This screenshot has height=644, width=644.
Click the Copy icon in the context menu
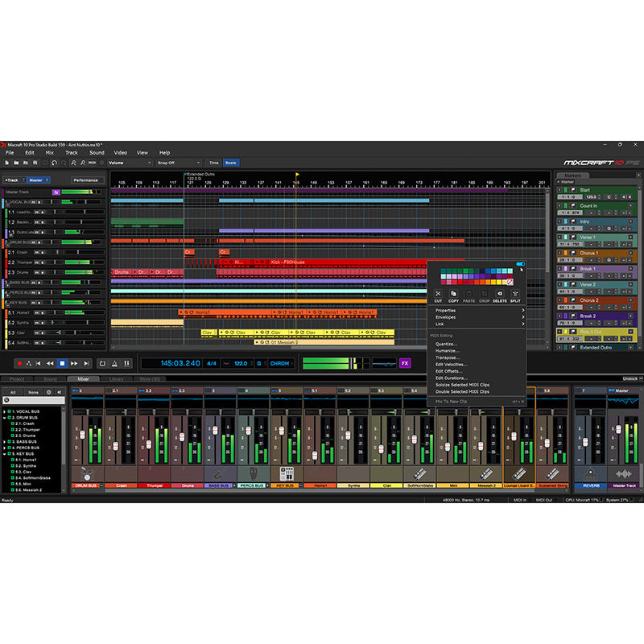coord(453,294)
